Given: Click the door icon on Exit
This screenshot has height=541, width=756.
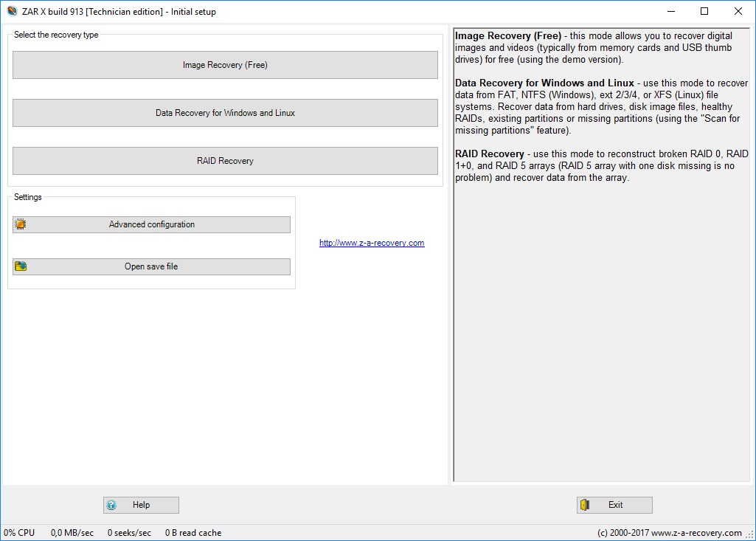Looking at the screenshot, I should click(x=585, y=505).
